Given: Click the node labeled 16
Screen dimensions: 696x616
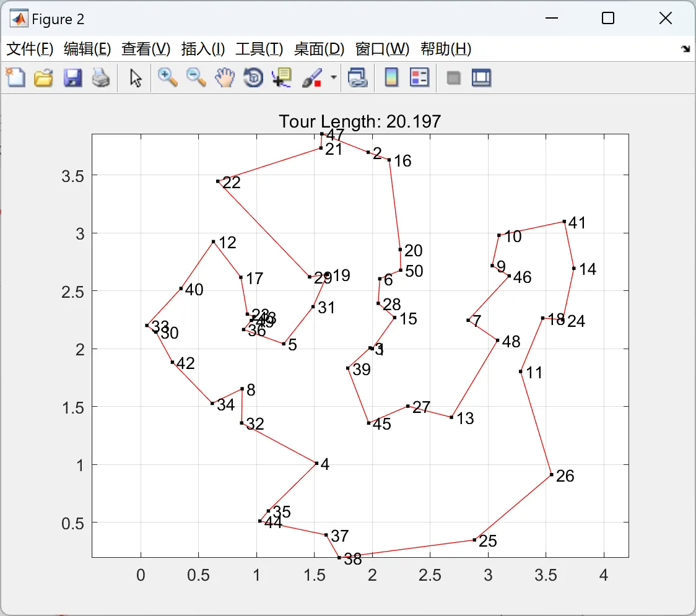Looking at the screenshot, I should [x=389, y=160].
